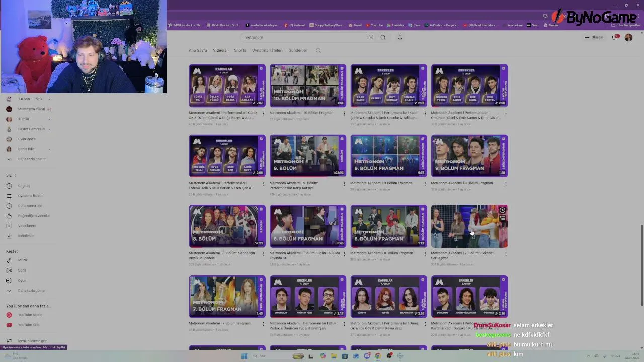Play the 10. Bölüm Fragman thumbnail
Image resolution: width=644 pixels, height=362 pixels.
tap(308, 85)
